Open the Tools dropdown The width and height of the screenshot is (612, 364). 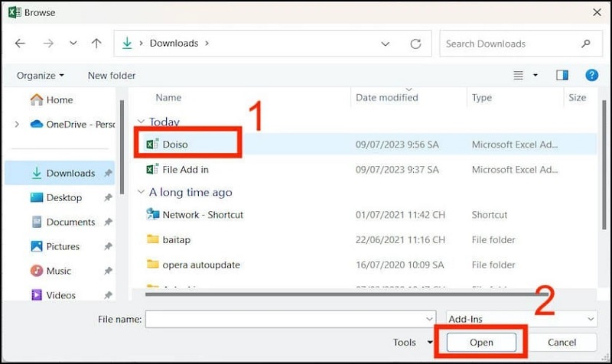click(409, 343)
